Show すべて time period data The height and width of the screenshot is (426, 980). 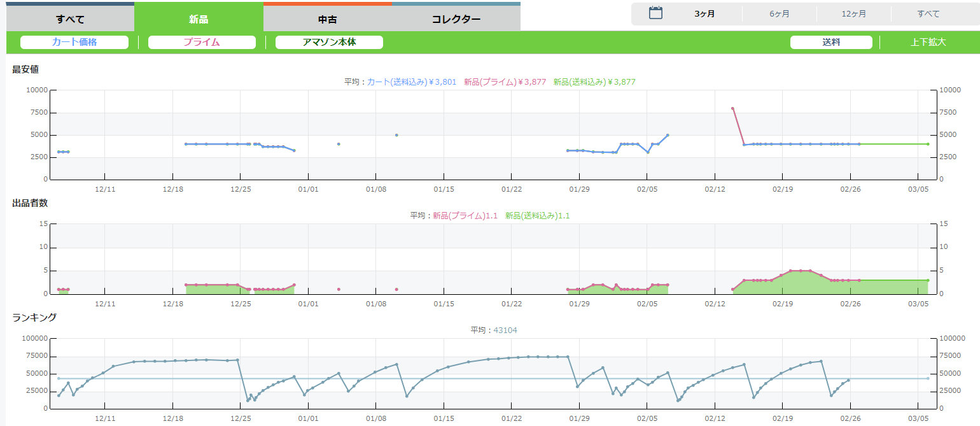[928, 14]
